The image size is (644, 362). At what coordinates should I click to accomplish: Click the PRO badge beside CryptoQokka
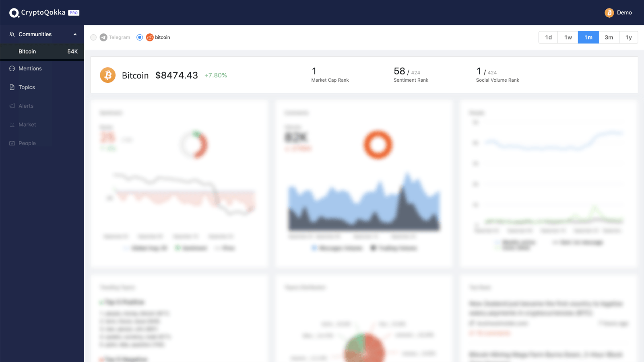[74, 13]
